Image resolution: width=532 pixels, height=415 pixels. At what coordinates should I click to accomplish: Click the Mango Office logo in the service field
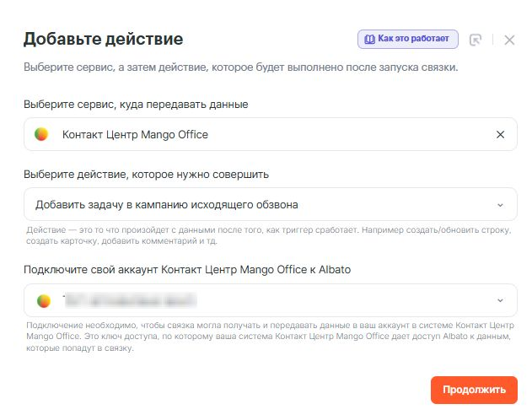coord(41,134)
